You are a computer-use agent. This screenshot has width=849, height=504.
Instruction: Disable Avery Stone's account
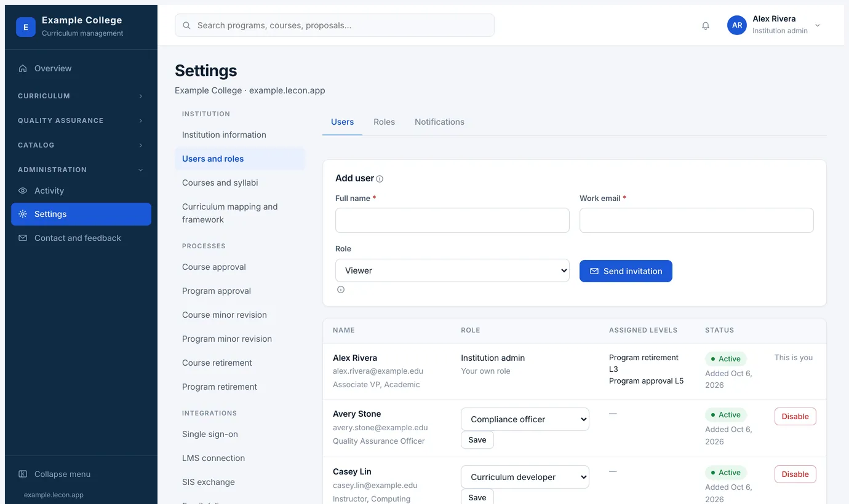click(795, 416)
